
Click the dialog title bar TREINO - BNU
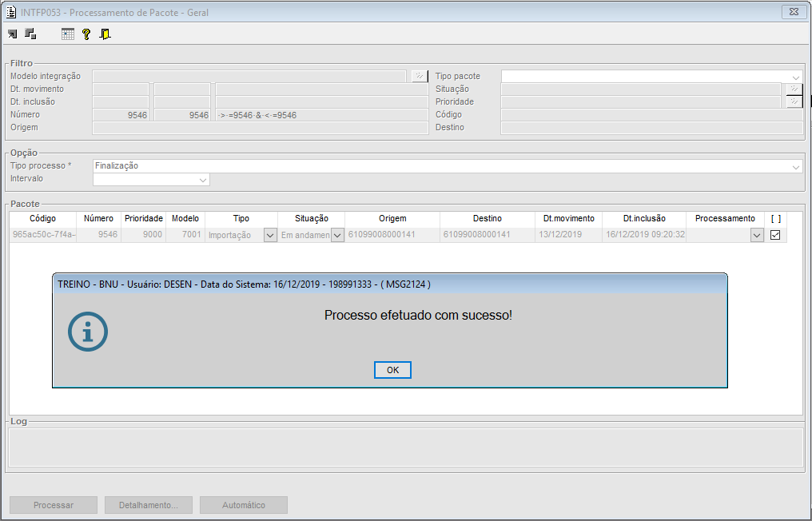(390, 284)
